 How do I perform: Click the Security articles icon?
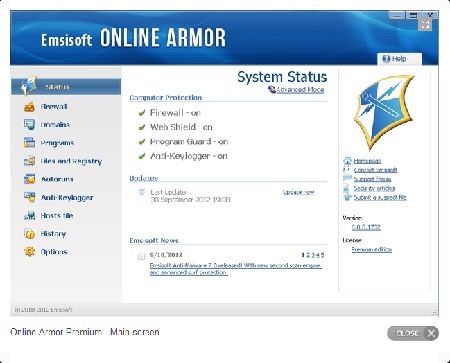coord(346,188)
